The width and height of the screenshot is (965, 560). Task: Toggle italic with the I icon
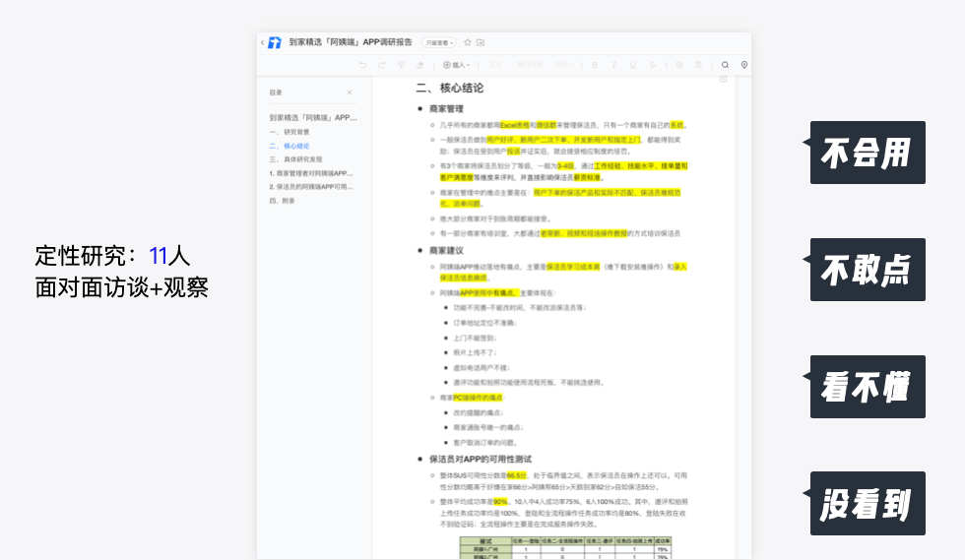[612, 65]
